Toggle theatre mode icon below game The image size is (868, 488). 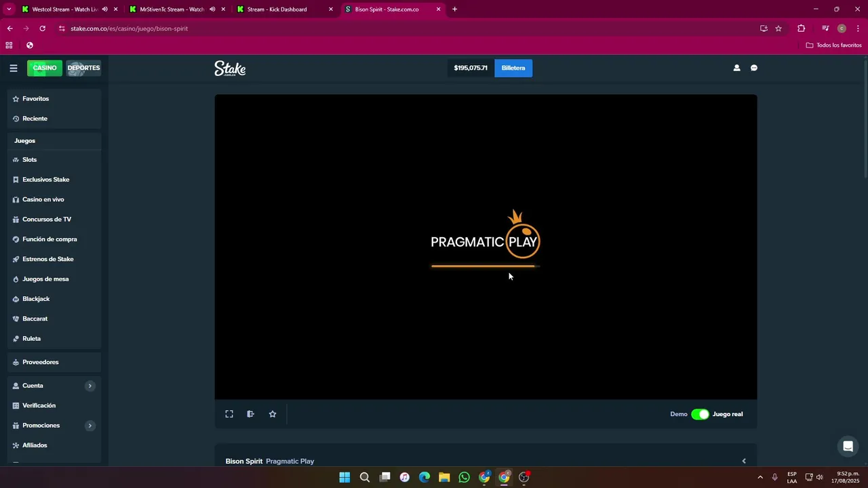pos(250,414)
